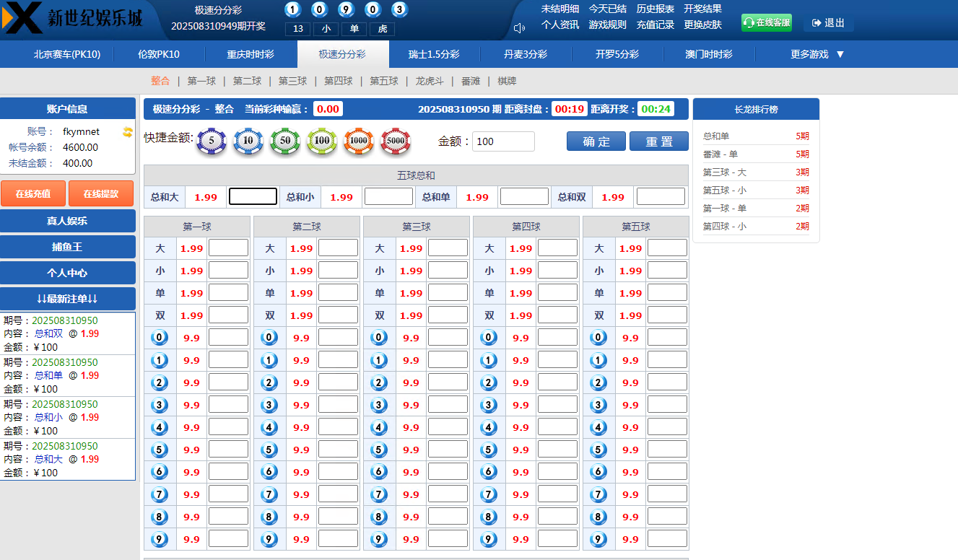Screen dimensions: 958x560
Task: Click the 重置 reset button
Action: point(658,141)
